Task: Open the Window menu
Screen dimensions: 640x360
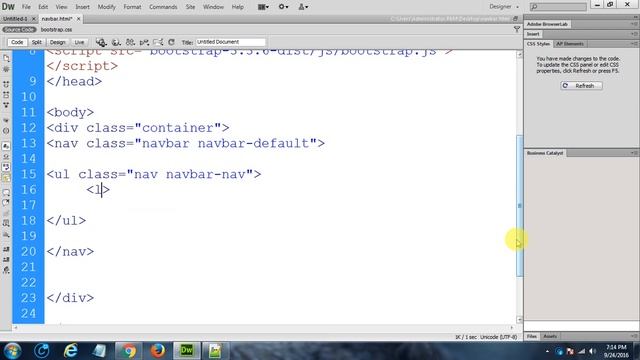Action: pyautogui.click(x=213, y=7)
